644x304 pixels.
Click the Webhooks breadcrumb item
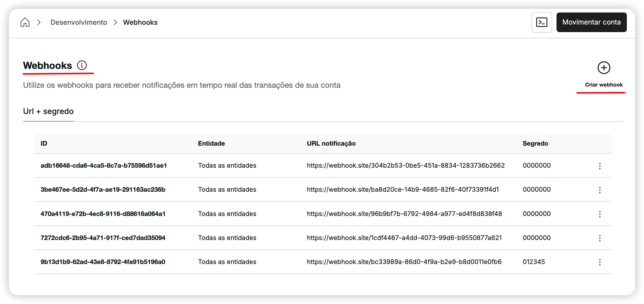pyautogui.click(x=140, y=22)
